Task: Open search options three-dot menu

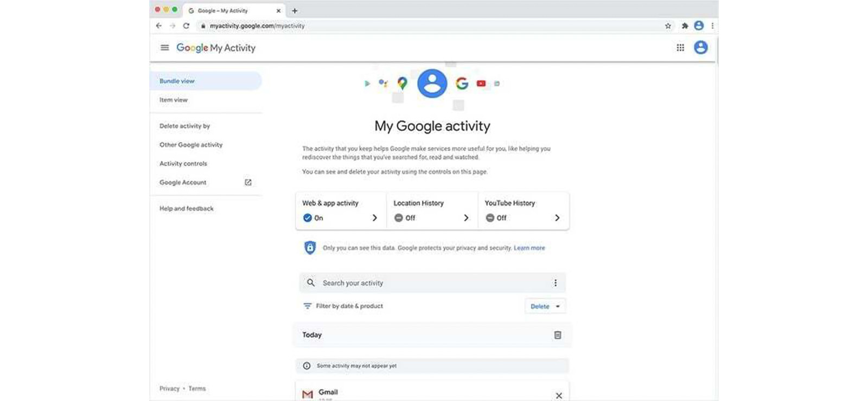Action: pyautogui.click(x=555, y=283)
